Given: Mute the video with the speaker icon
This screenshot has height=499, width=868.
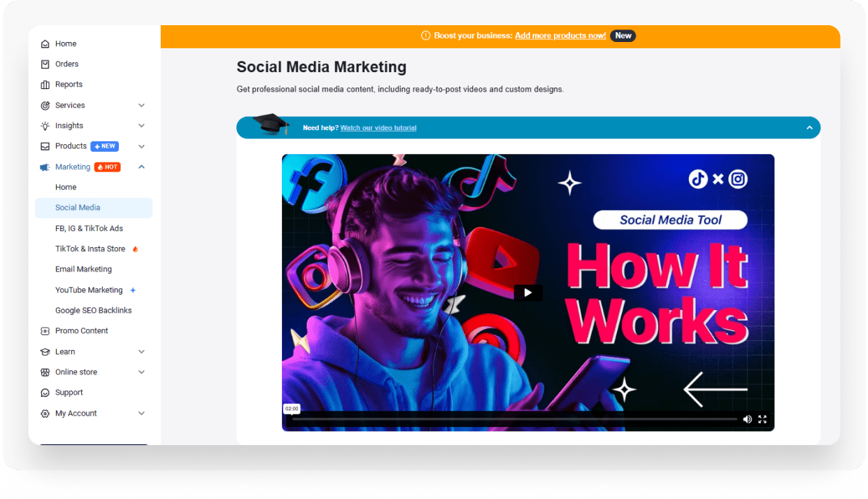Looking at the screenshot, I should pos(747,419).
